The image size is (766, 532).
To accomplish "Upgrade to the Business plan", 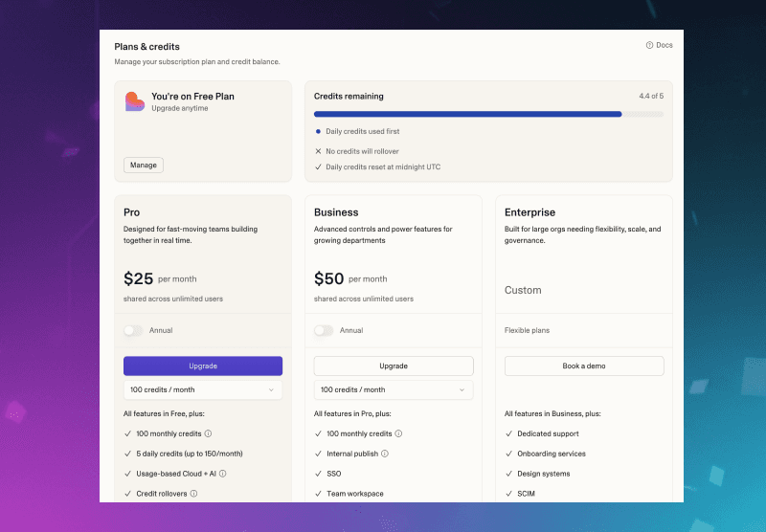I will pyautogui.click(x=394, y=366).
